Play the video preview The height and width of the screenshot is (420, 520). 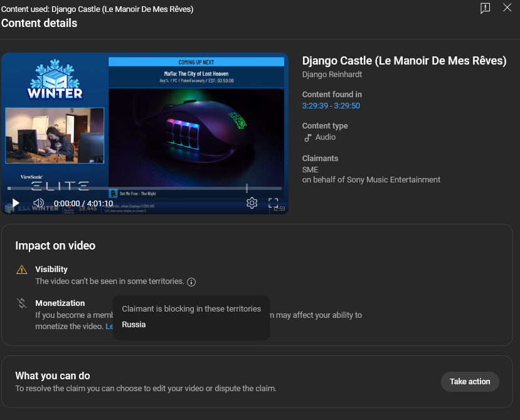[16, 203]
